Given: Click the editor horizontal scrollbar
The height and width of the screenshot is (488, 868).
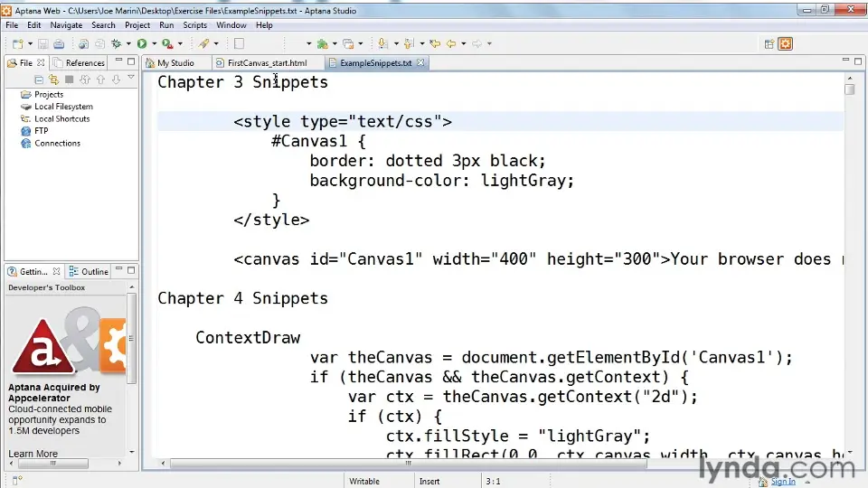Looking at the screenshot, I should [408, 464].
